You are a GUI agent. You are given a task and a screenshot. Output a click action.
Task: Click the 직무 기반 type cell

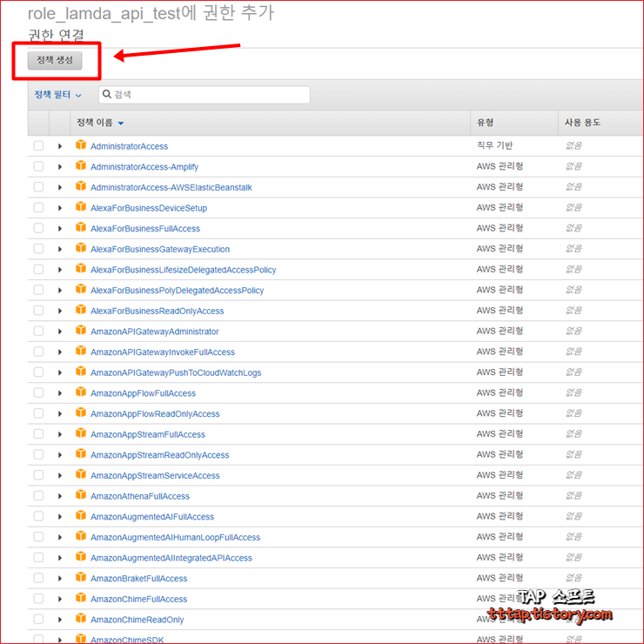tap(494, 145)
